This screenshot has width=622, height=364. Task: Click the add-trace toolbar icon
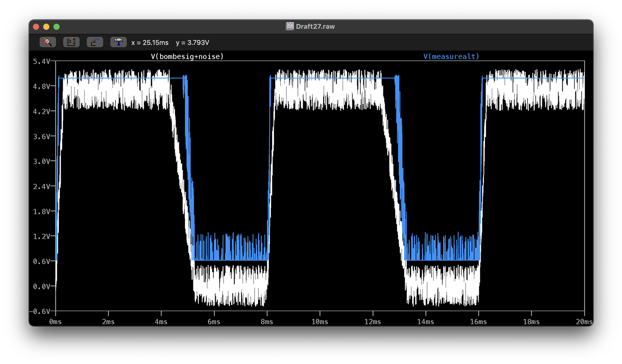pos(95,42)
